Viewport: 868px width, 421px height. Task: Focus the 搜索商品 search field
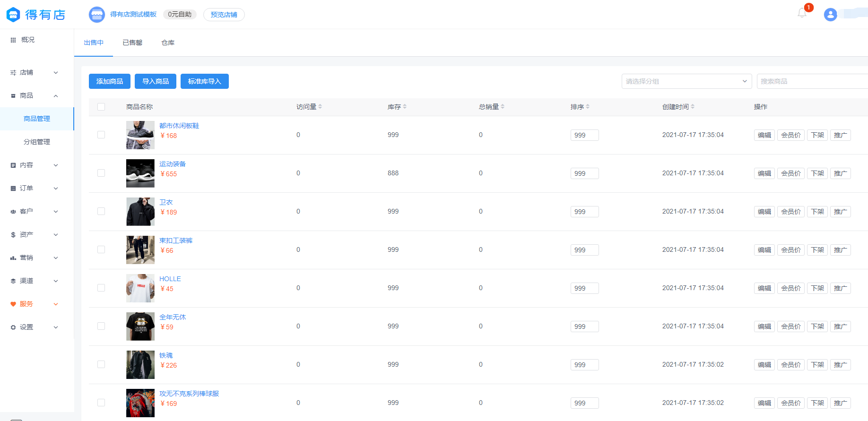tap(811, 81)
